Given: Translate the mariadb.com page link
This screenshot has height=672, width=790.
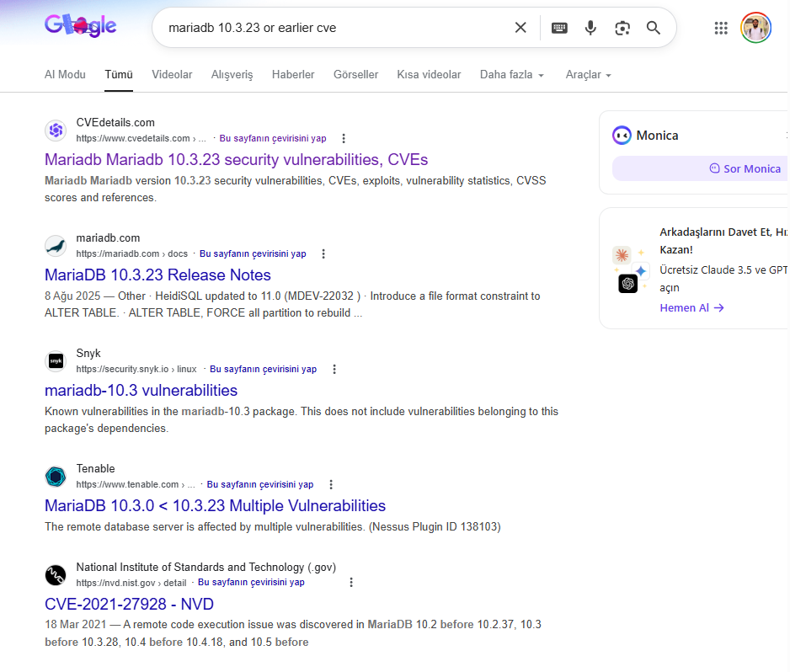Looking at the screenshot, I should coord(253,253).
